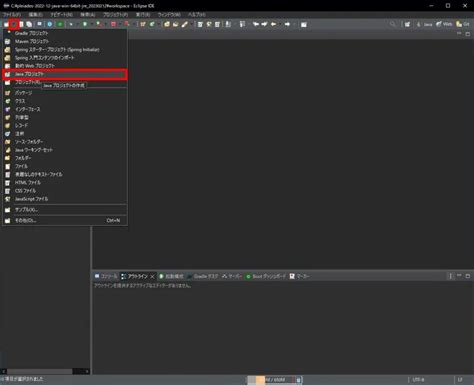Switch to the Boot ダッシュボード tab
The image size is (474, 385).
click(266, 276)
